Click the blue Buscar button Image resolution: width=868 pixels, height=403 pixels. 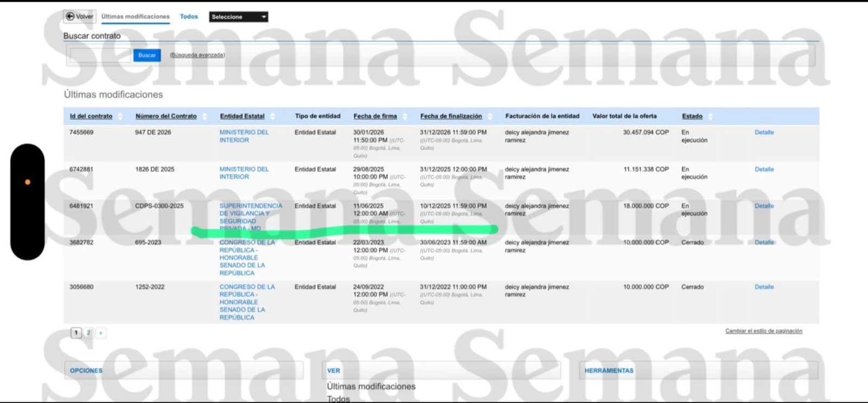click(147, 55)
